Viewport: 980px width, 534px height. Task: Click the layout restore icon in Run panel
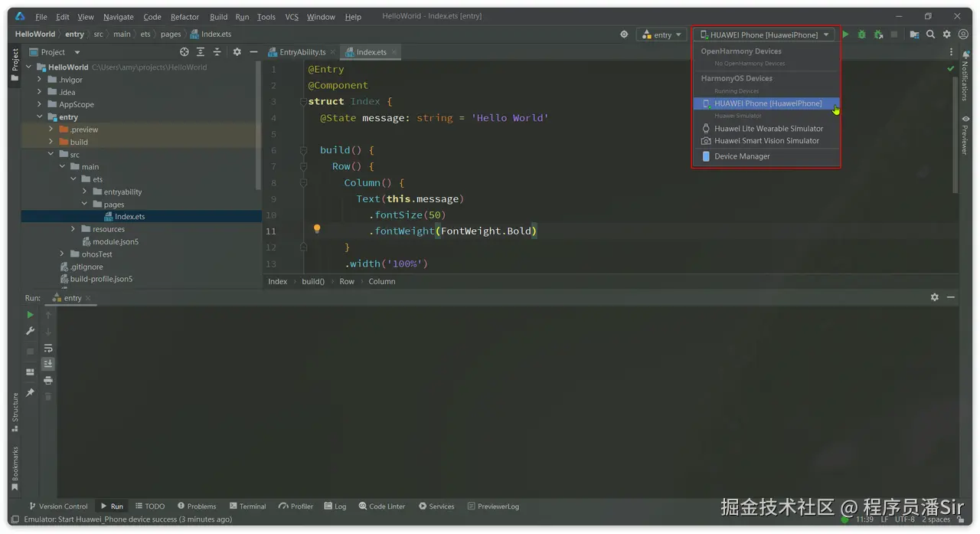[30, 372]
